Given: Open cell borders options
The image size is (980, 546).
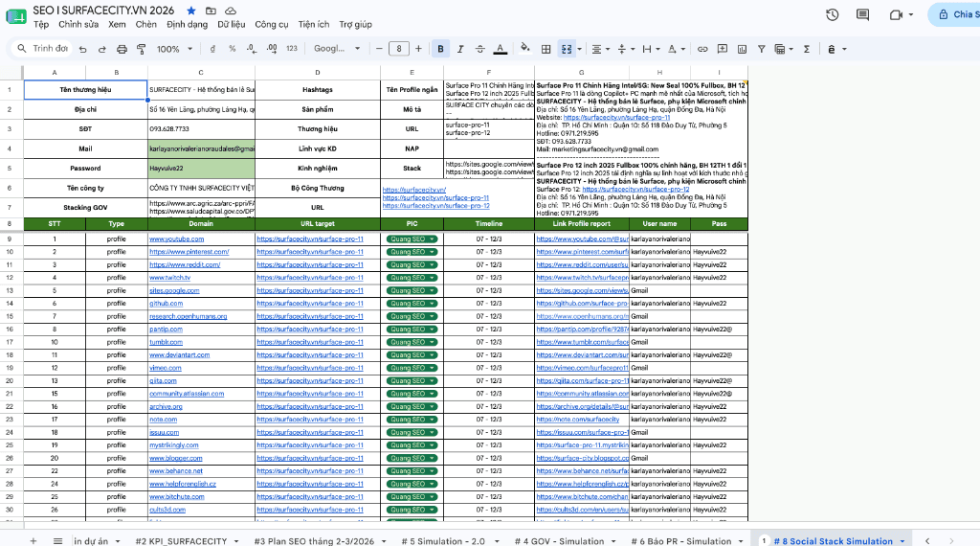Looking at the screenshot, I should [546, 49].
